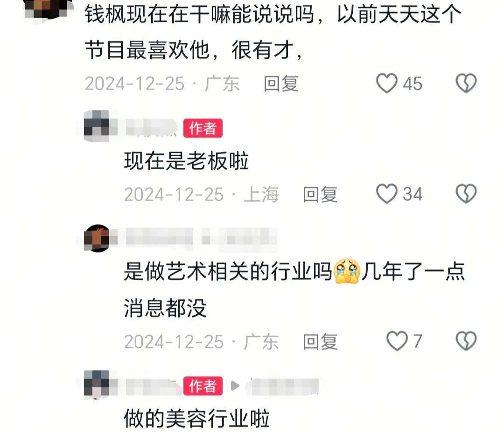Open avatar of the 是做艺术相关 commenter

pos(97,238)
